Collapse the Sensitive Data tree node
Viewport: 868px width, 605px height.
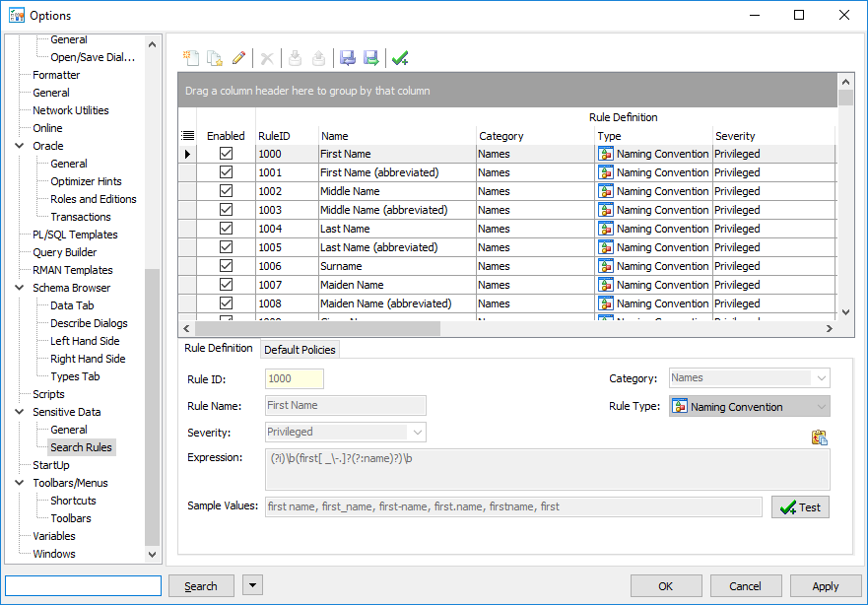coord(20,411)
